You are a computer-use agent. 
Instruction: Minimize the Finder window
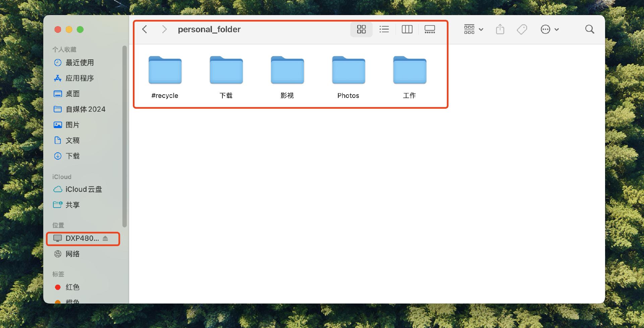(x=69, y=30)
